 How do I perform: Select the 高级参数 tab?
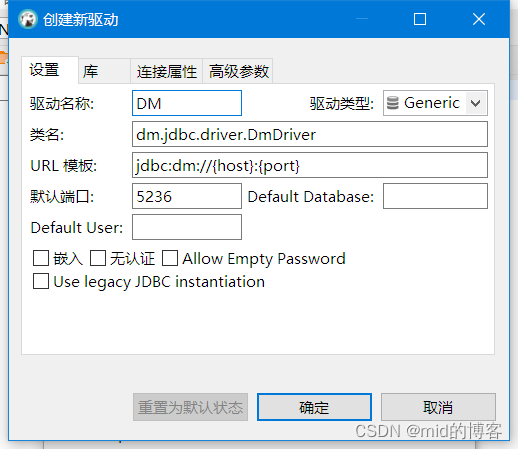click(x=238, y=71)
